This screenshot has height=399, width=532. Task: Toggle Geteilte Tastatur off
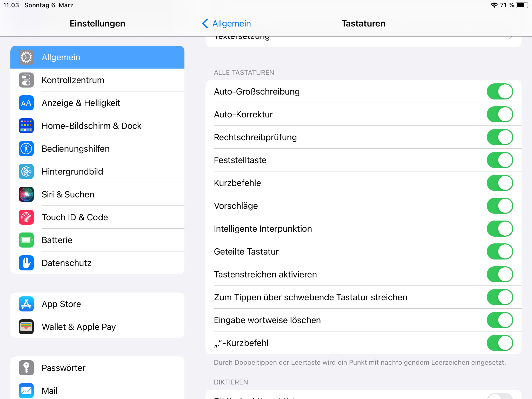(x=500, y=251)
